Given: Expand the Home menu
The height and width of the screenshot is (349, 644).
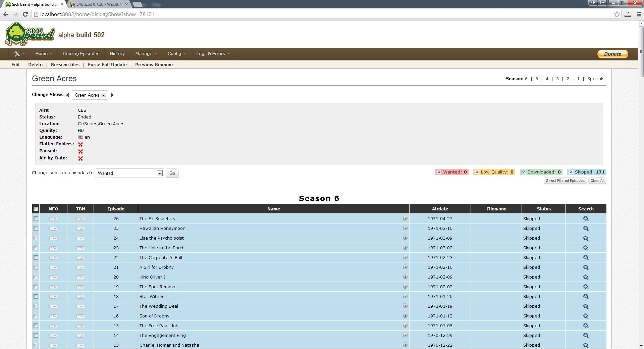Looking at the screenshot, I should click(x=44, y=54).
